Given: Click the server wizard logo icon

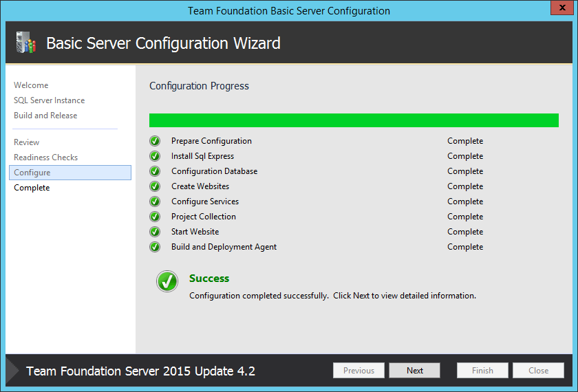Looking at the screenshot, I should coord(25,43).
